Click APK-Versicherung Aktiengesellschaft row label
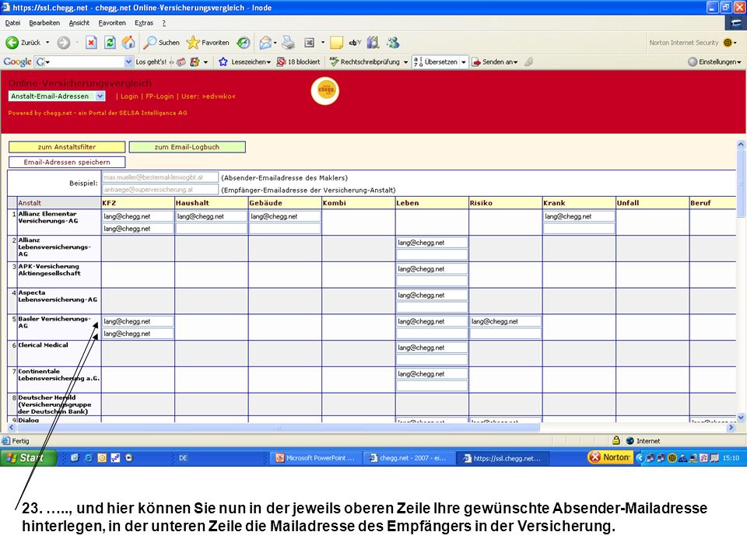 49,270
